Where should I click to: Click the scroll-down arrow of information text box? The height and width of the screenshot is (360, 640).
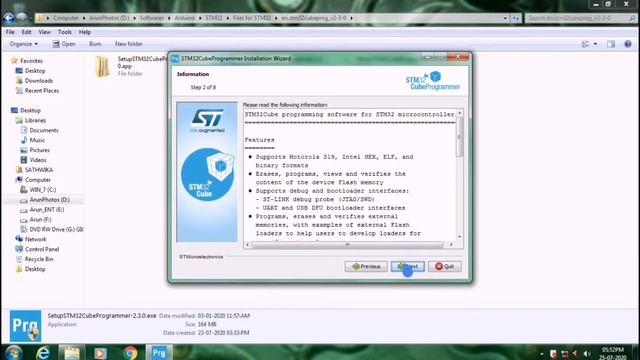[460, 237]
